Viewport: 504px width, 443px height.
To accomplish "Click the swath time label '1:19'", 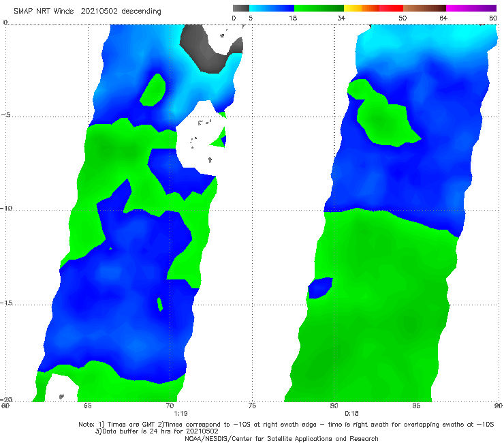I will pyautogui.click(x=180, y=414).
